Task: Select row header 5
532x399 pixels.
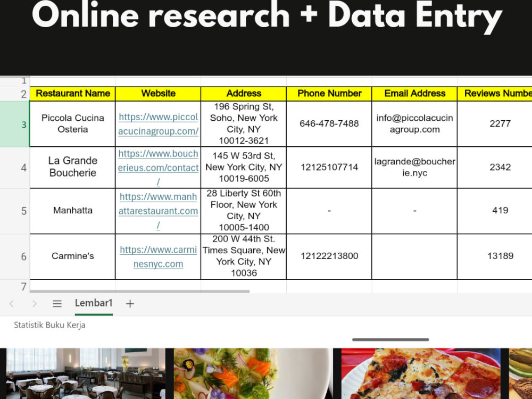Action: pyautogui.click(x=15, y=211)
